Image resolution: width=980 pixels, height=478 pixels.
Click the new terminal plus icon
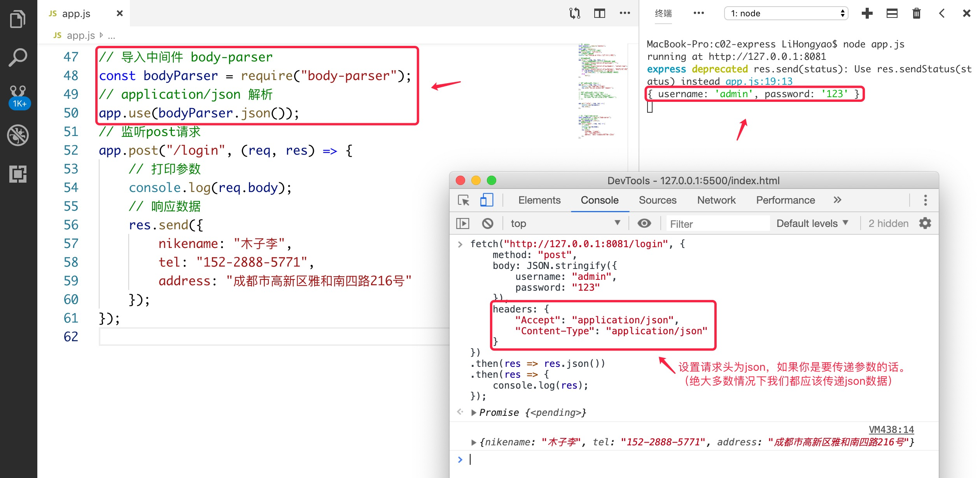pyautogui.click(x=867, y=14)
